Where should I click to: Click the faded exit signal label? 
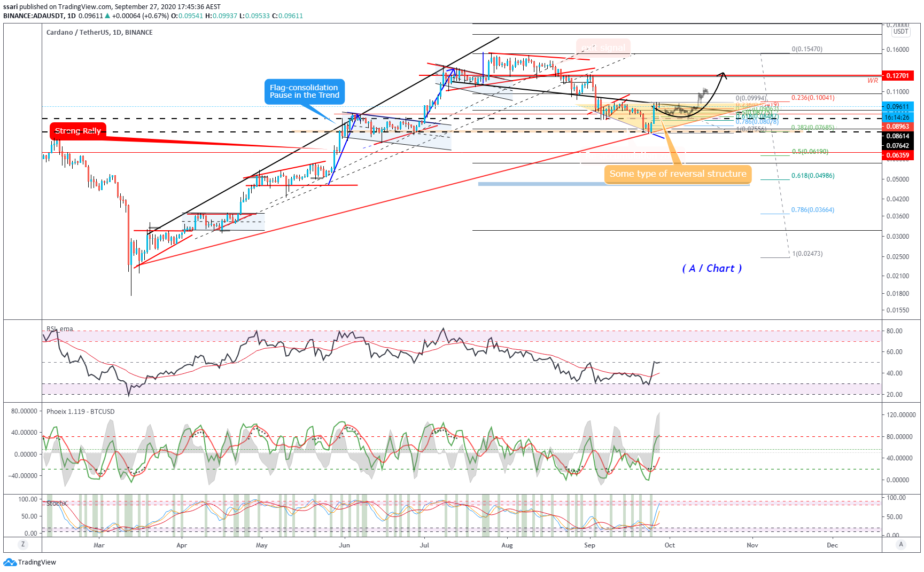(603, 48)
